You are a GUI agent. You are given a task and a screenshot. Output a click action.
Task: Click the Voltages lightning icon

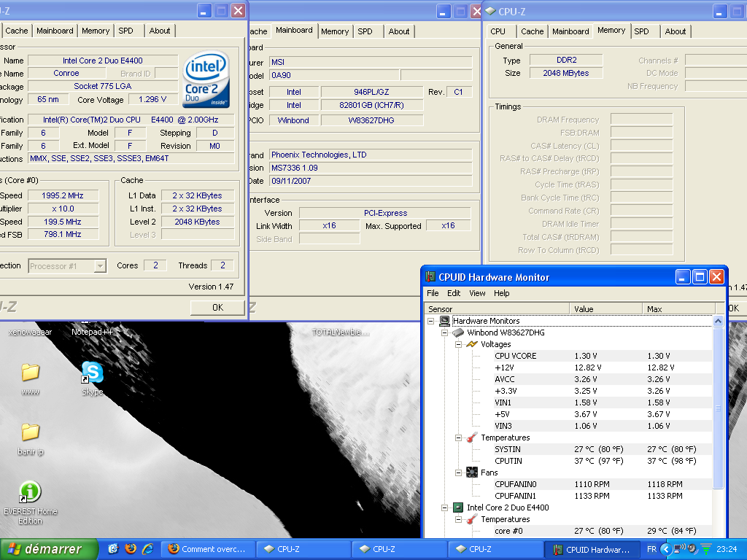(472, 344)
